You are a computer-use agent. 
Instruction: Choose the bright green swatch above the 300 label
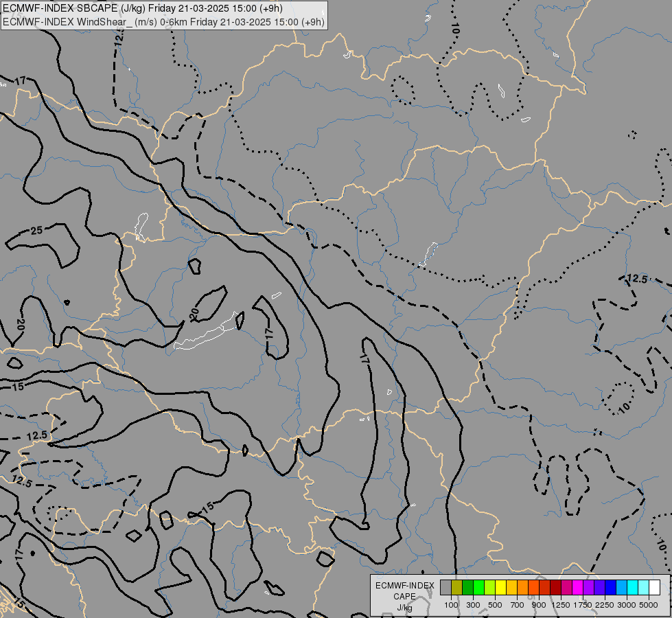pos(478,587)
